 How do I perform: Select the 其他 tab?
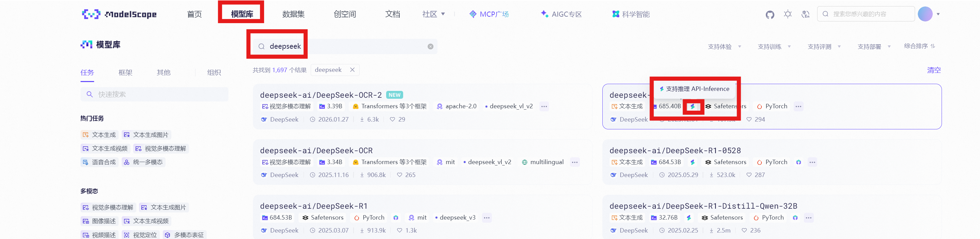point(164,73)
